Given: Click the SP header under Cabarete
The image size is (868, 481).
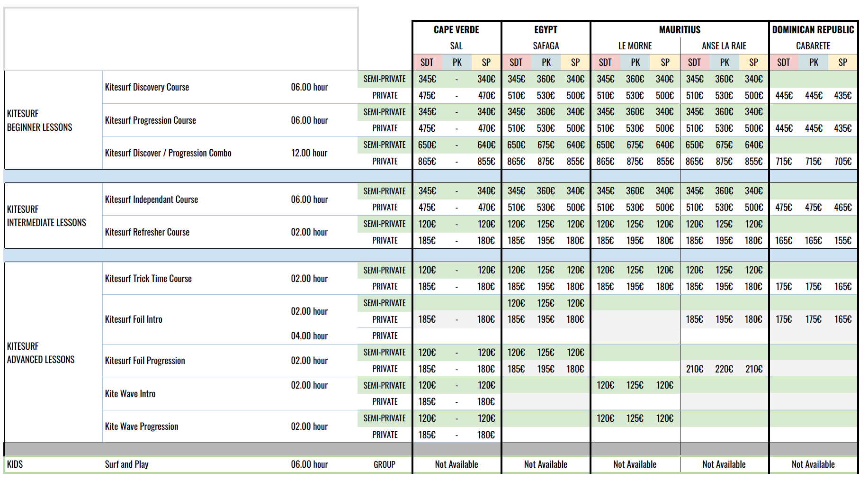Looking at the screenshot, I should [x=843, y=63].
